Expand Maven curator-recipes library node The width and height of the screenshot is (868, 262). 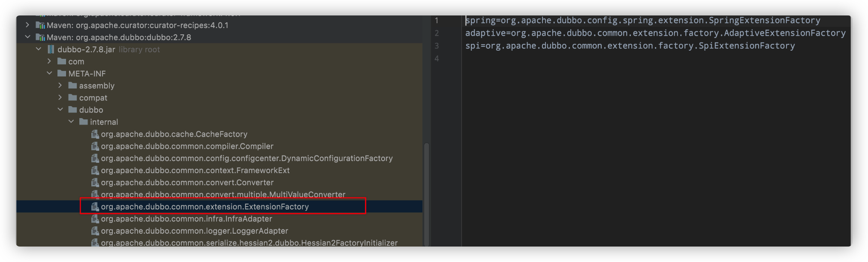tap(27, 25)
